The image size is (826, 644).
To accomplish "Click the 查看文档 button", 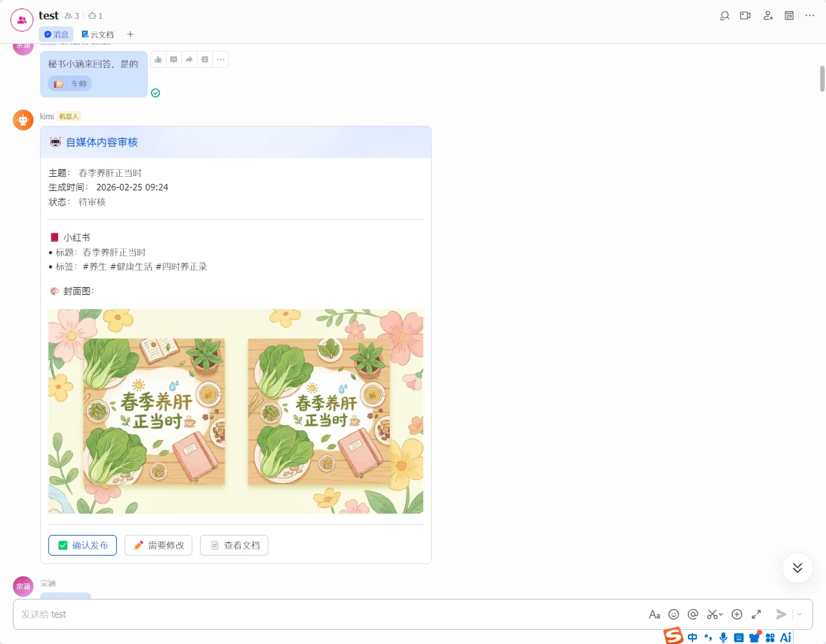I will point(234,545).
